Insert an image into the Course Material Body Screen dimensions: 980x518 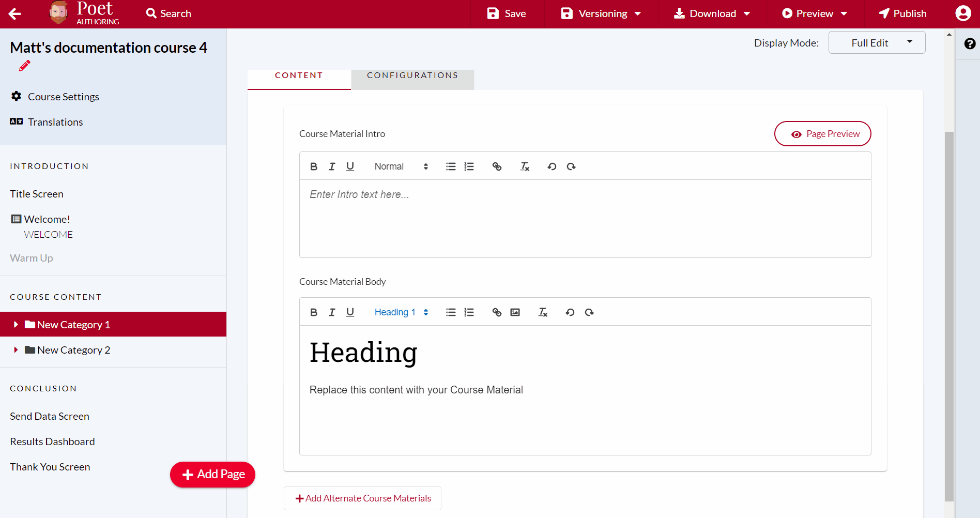(515, 312)
